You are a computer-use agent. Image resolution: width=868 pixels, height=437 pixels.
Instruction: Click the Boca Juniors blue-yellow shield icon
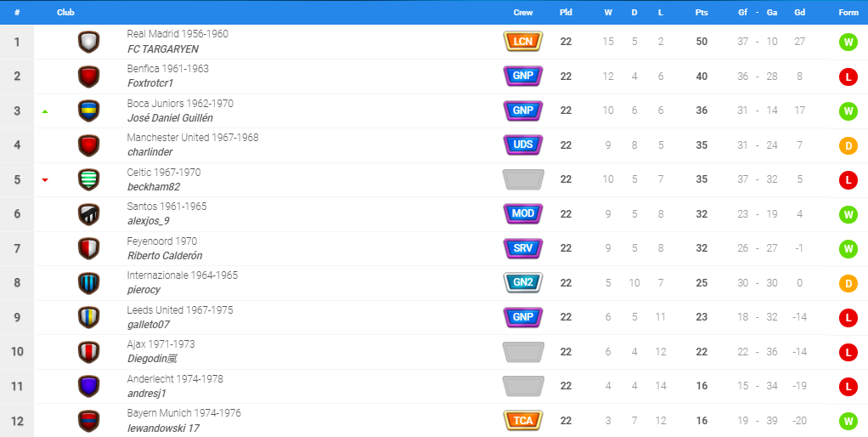pyautogui.click(x=88, y=111)
